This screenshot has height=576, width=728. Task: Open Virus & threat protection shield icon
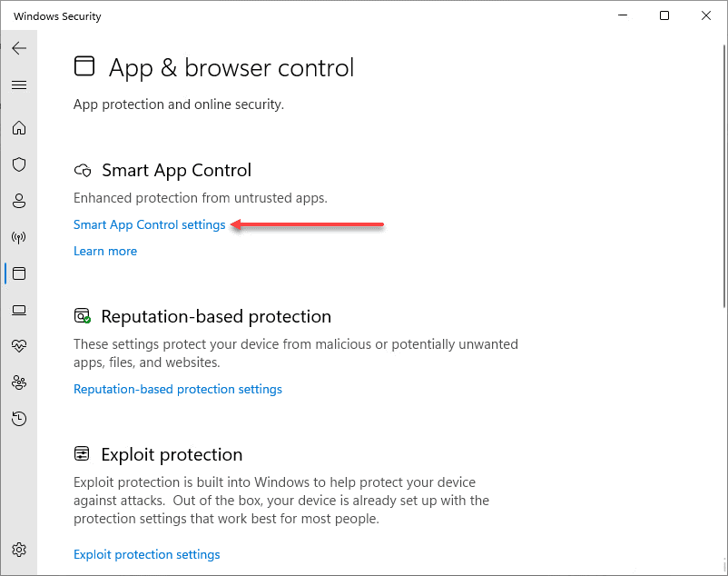(x=19, y=164)
